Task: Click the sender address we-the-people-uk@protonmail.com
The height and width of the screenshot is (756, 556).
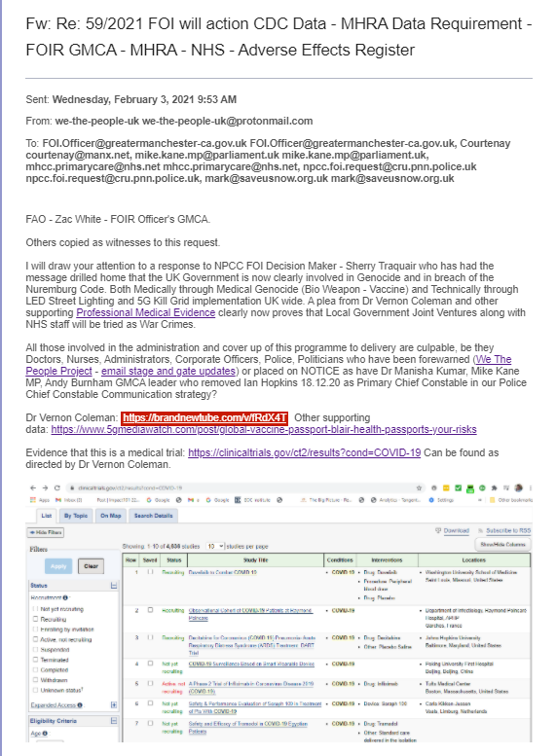Action: (x=227, y=121)
